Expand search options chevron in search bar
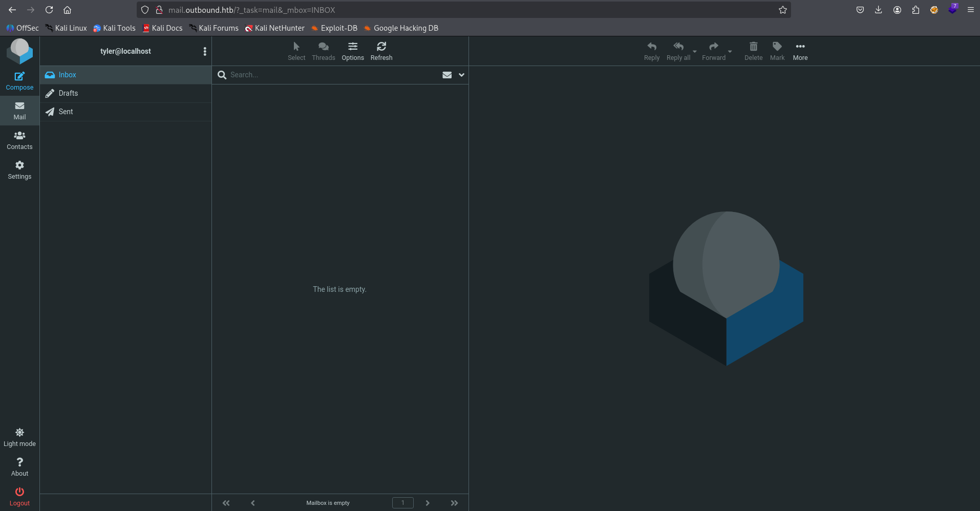Screen dimensions: 980x511 tap(461, 75)
